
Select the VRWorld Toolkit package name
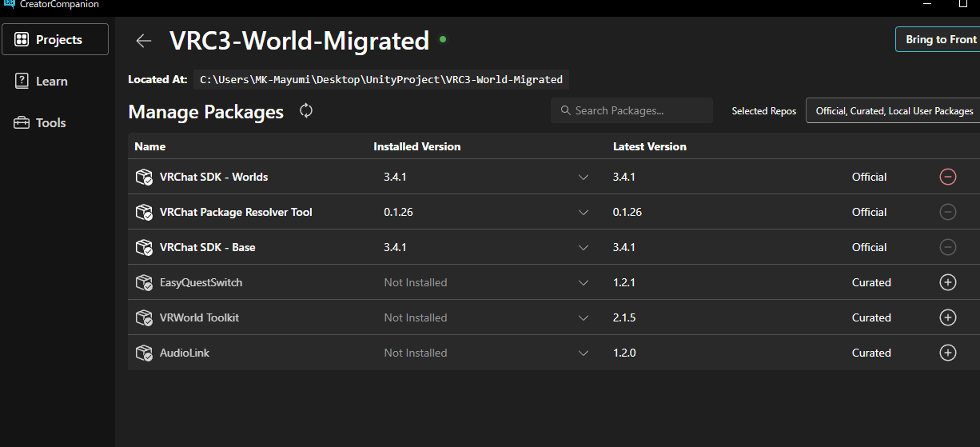(x=199, y=317)
